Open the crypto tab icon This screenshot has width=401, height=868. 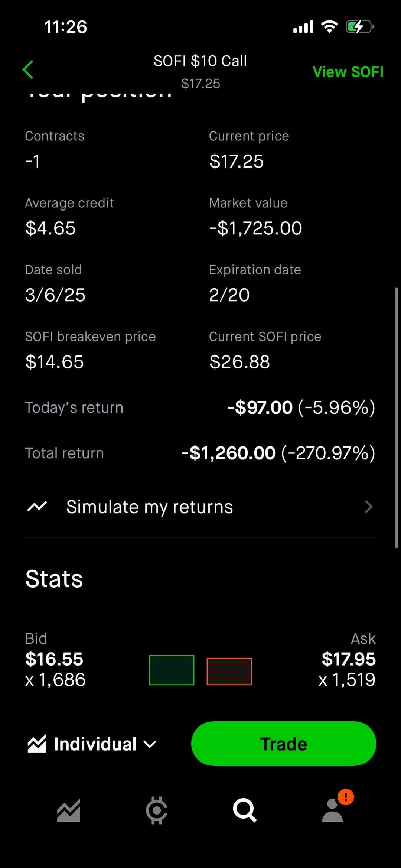click(156, 810)
